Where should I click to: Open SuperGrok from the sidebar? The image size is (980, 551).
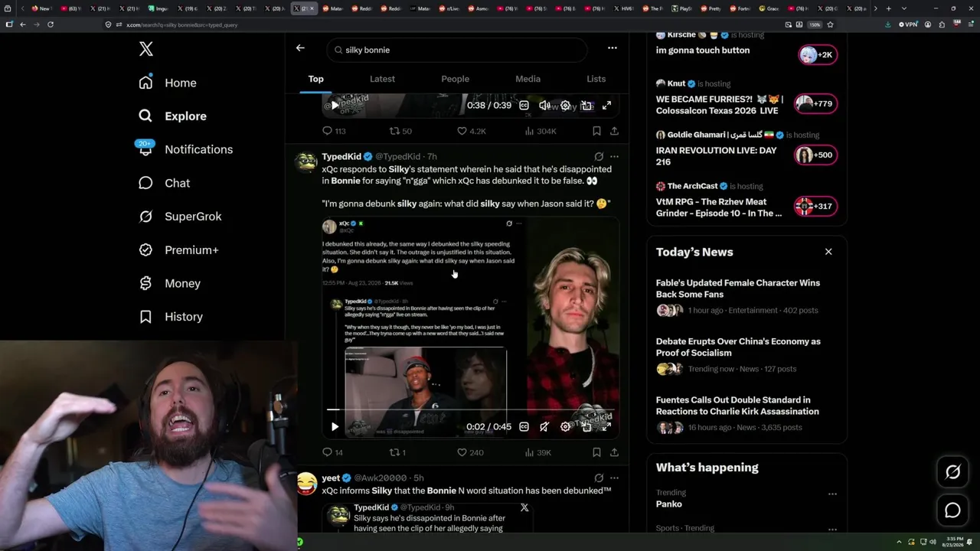point(180,217)
